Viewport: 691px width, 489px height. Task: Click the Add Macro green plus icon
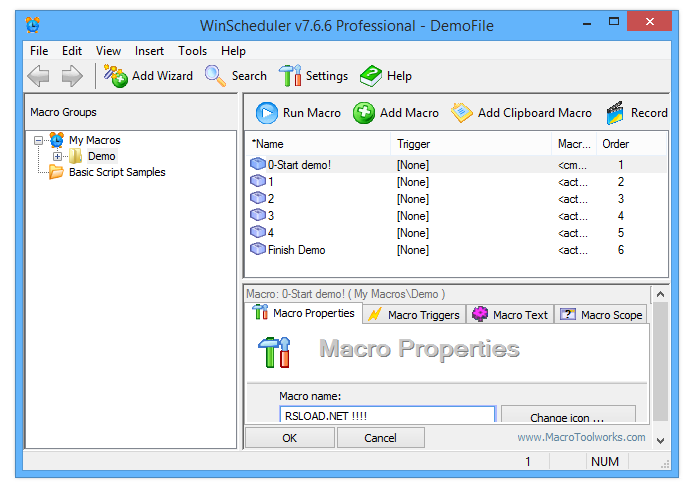[x=364, y=113]
